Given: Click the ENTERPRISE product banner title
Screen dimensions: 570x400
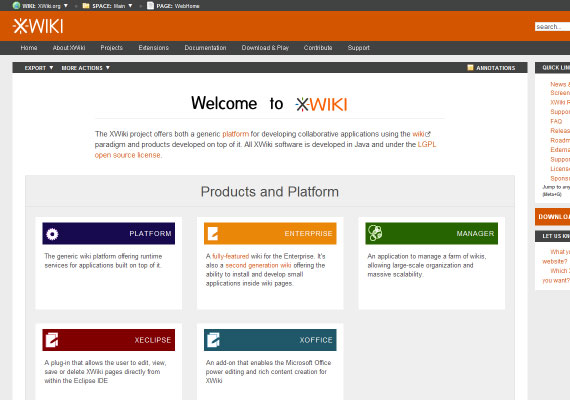Looking at the screenshot, I should coord(308,233).
